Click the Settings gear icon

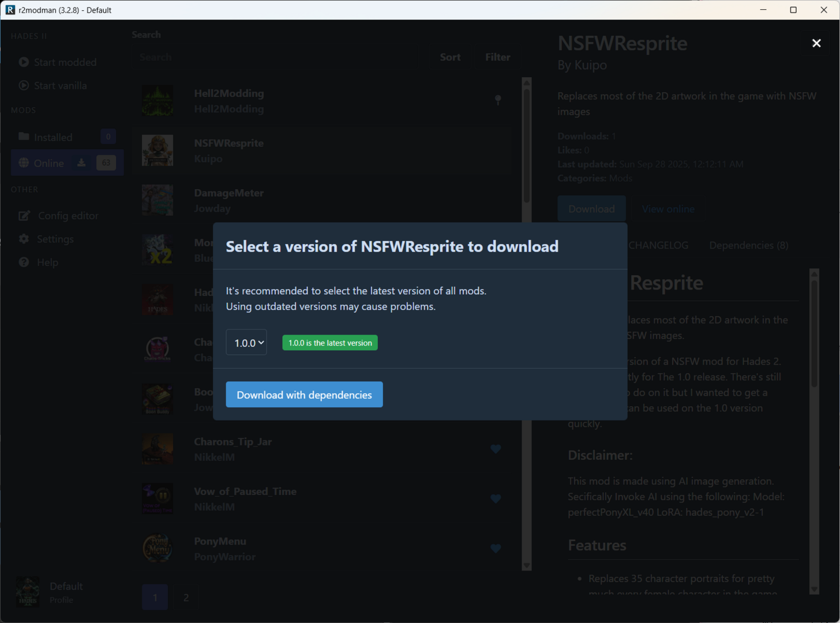click(x=24, y=239)
